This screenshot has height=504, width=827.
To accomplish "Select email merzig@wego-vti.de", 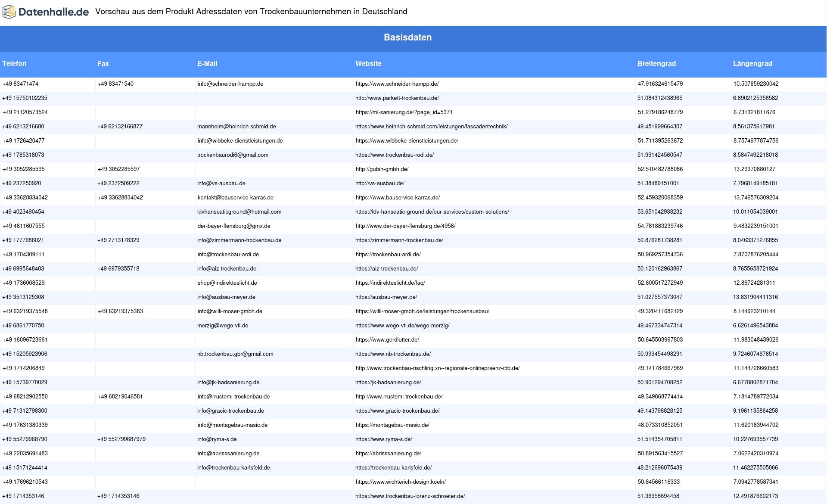I will pos(223,326).
